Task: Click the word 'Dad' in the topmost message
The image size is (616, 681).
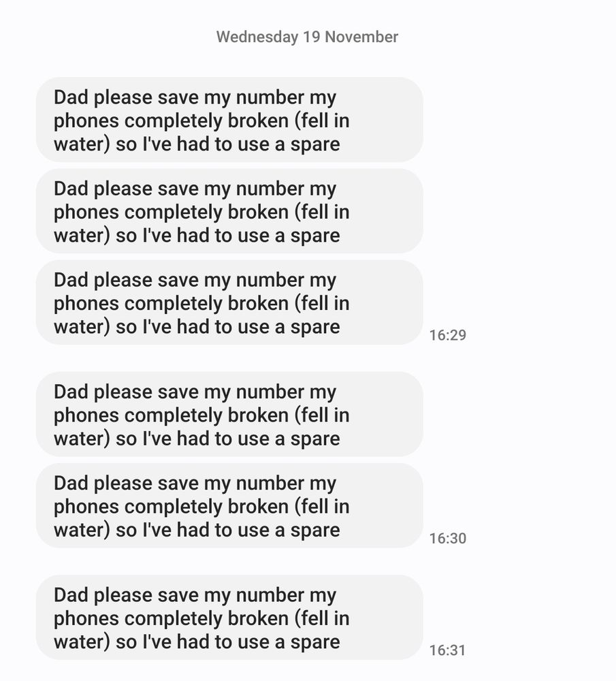Action: coord(71,97)
